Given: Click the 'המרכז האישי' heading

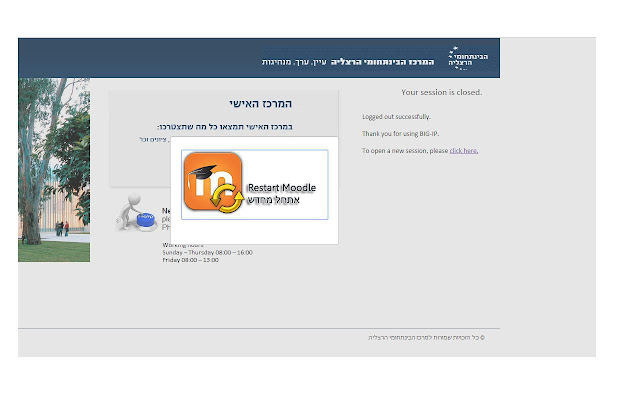Looking at the screenshot, I should (x=260, y=104).
